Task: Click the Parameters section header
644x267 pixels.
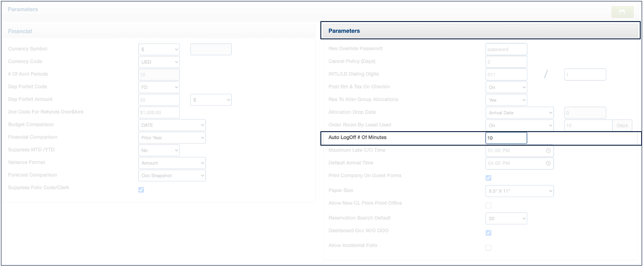Action: (x=480, y=31)
